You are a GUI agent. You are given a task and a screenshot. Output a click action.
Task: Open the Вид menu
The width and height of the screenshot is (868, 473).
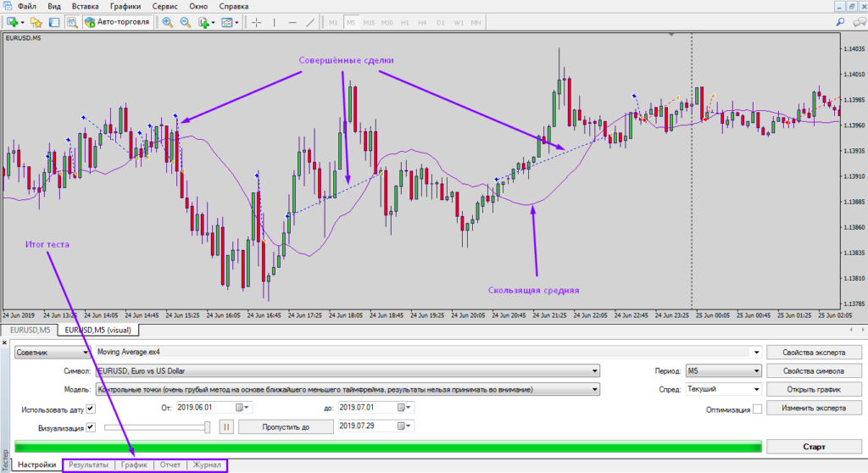[x=54, y=7]
